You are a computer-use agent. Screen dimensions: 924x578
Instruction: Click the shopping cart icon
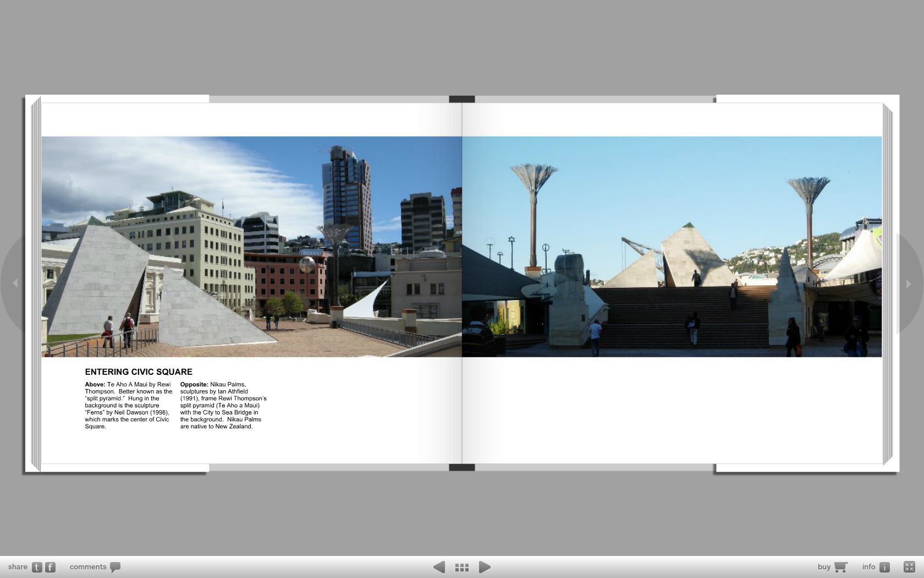tap(840, 567)
